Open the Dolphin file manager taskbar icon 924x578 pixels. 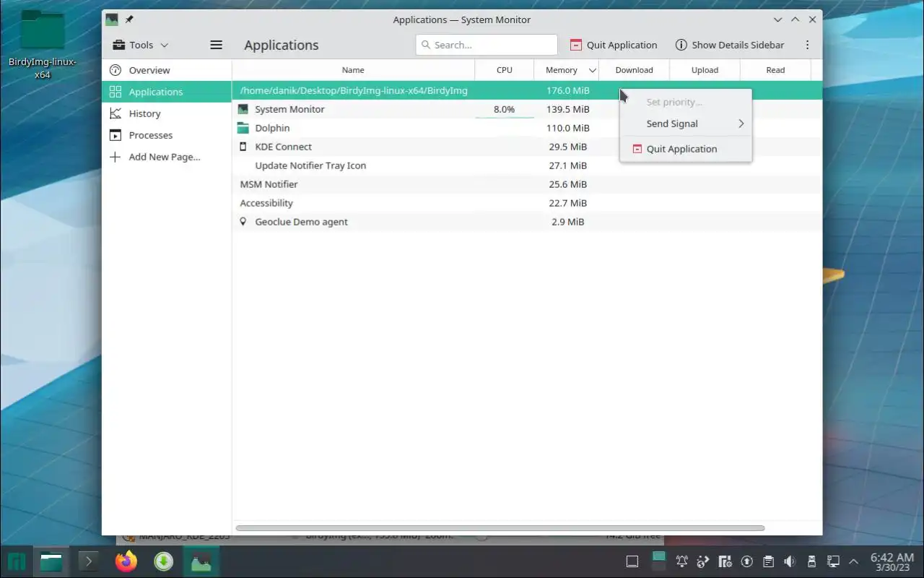tap(51, 561)
